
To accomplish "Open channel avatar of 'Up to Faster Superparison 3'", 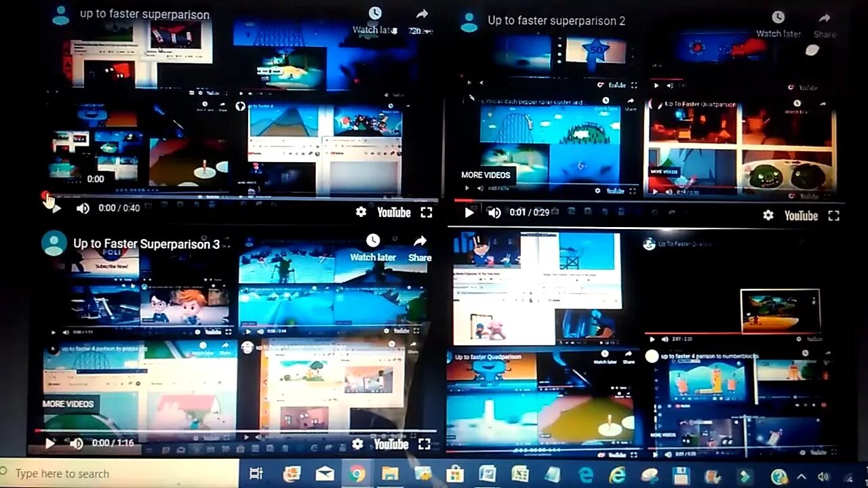I will (x=54, y=243).
